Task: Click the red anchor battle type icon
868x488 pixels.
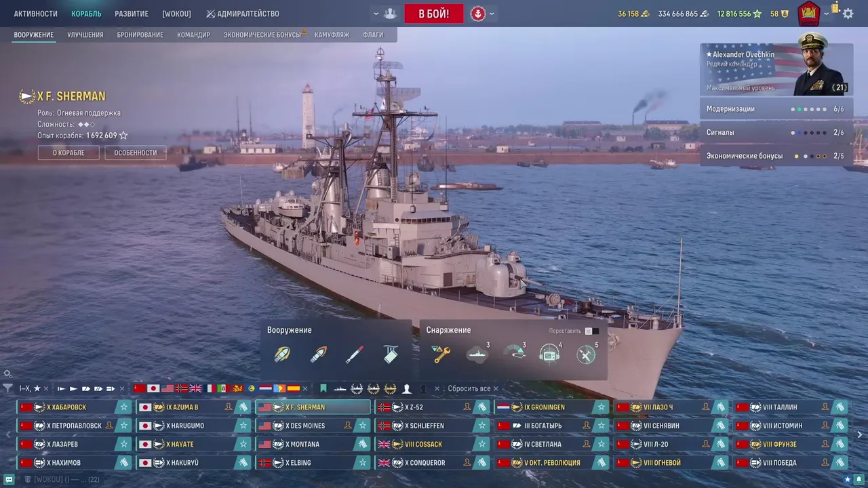Action: tap(478, 14)
